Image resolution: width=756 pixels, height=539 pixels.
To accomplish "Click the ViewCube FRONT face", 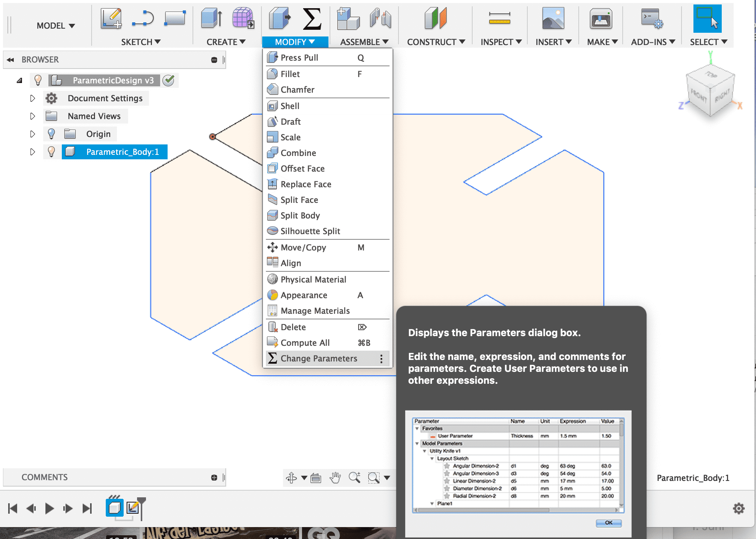I will [x=698, y=97].
